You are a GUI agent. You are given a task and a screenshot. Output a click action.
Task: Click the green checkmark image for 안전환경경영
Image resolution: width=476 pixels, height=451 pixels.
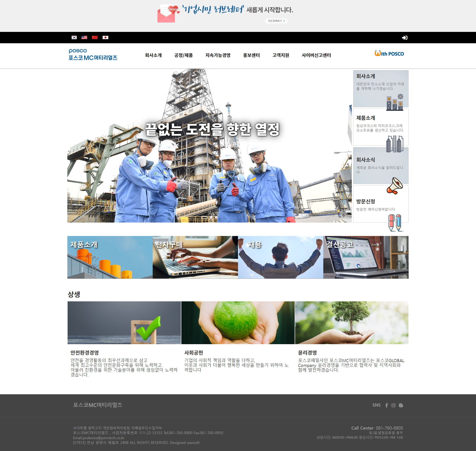[124, 323]
